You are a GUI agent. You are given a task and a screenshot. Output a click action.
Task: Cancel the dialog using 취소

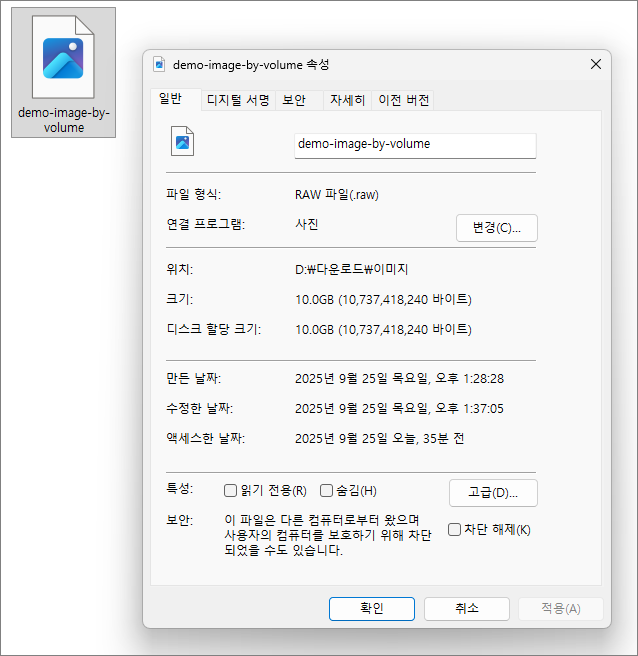click(466, 608)
